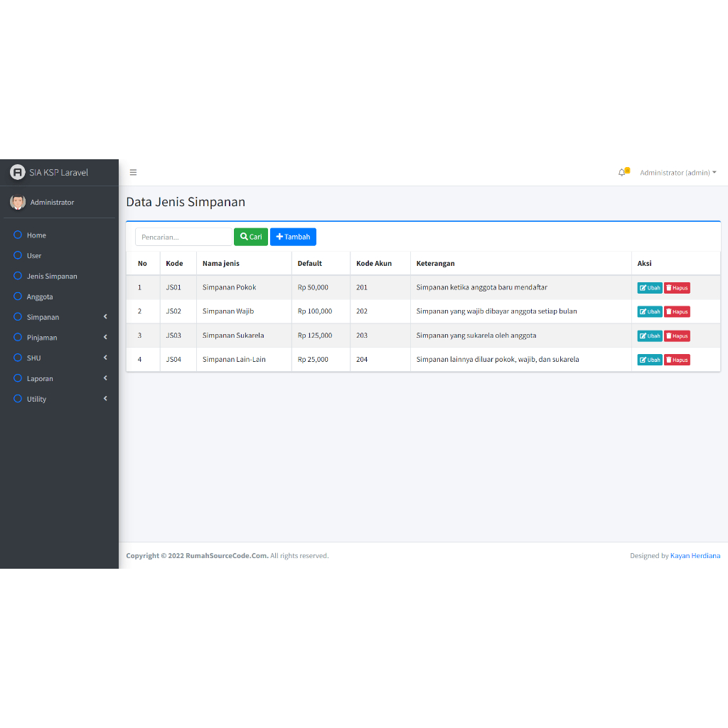Screen dimensions: 728x728
Task: Open the notification bell icon
Action: pos(622,173)
